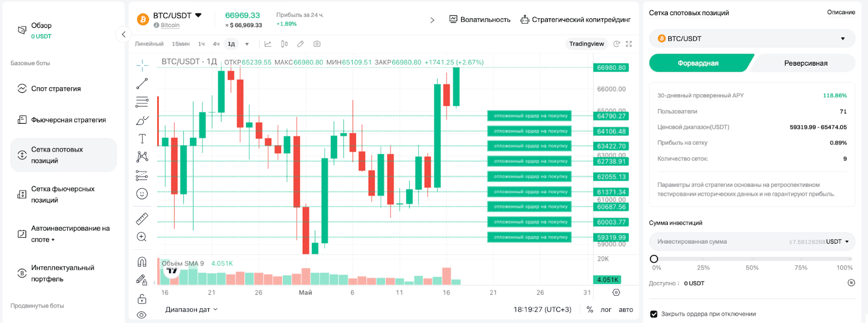This screenshot has height=323, width=868.
Task: Open the Fibonacci retracement lines tool
Action: (142, 102)
